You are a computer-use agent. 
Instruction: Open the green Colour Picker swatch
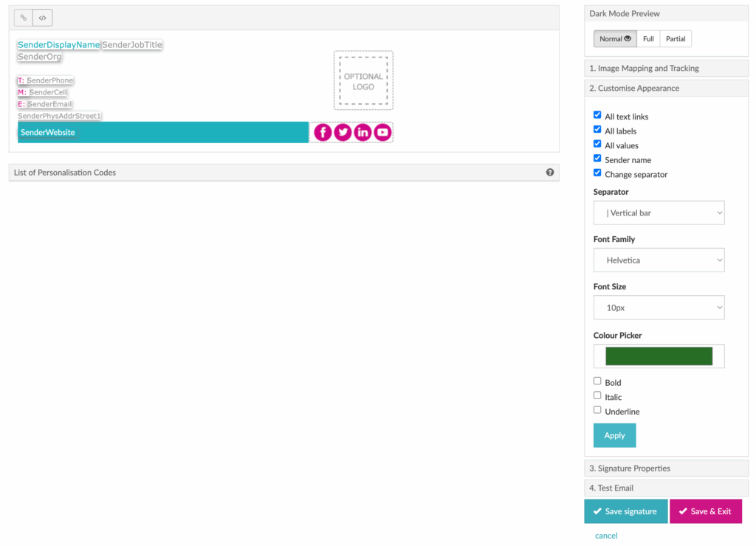pyautogui.click(x=659, y=356)
